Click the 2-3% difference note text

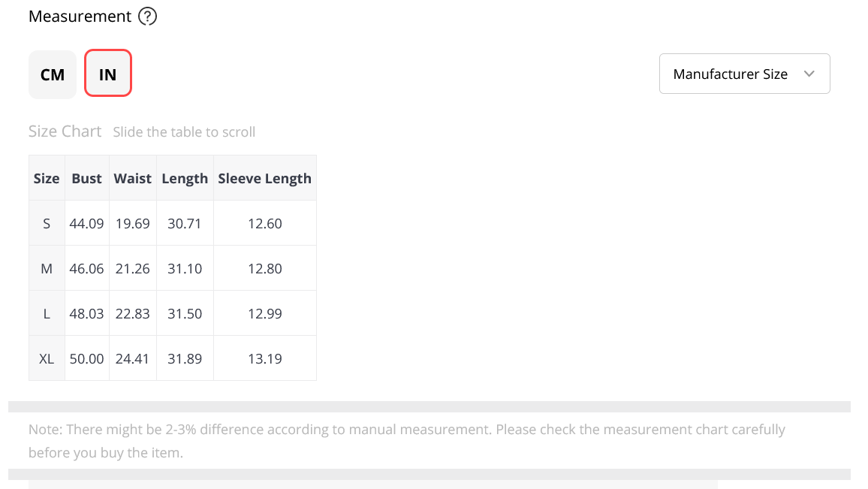[x=407, y=441]
